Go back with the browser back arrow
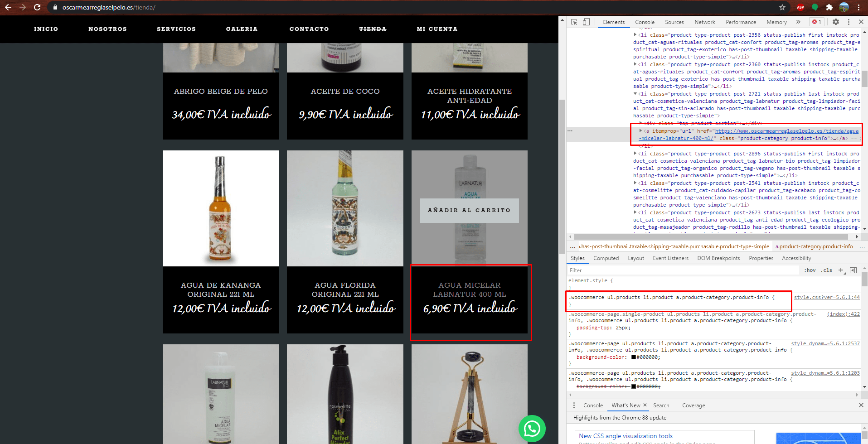The width and height of the screenshot is (868, 444). pos(8,7)
